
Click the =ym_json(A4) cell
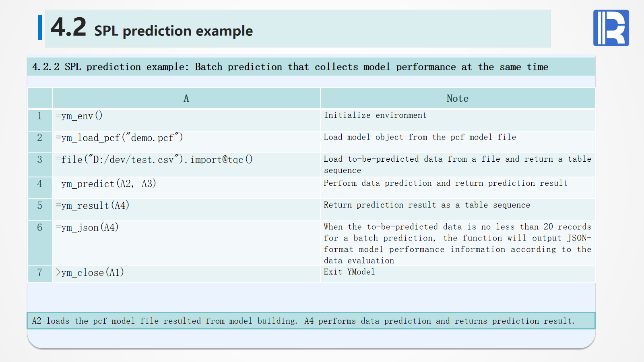tap(87, 228)
